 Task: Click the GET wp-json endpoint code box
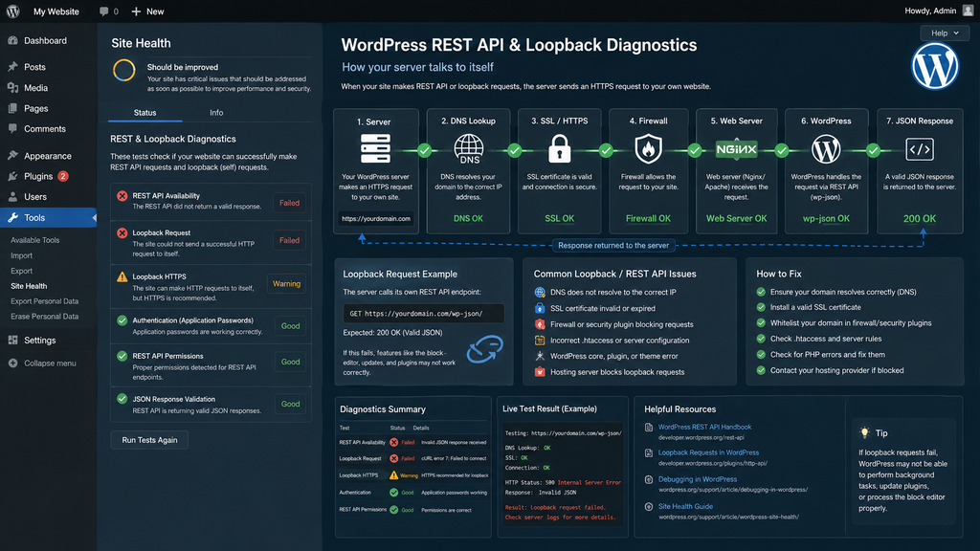coord(423,314)
